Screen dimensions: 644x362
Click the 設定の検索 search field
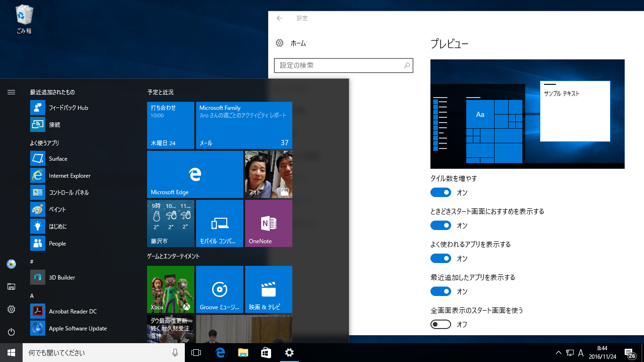pyautogui.click(x=344, y=66)
